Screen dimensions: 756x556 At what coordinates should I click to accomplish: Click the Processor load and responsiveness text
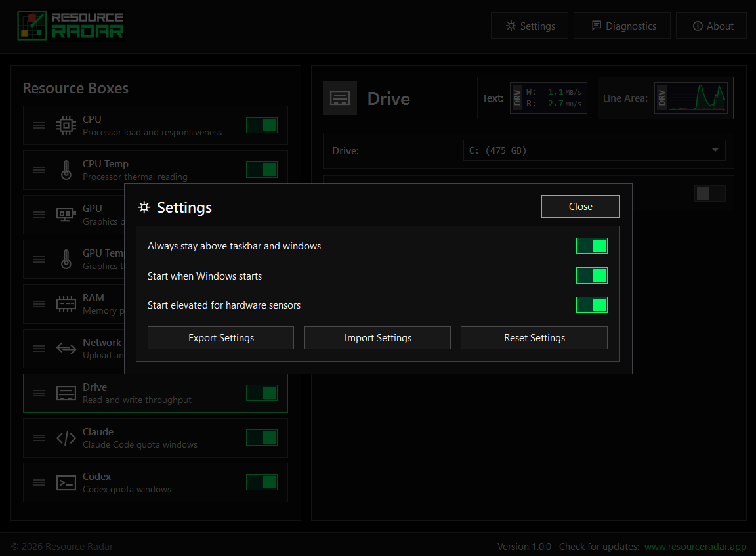152,132
